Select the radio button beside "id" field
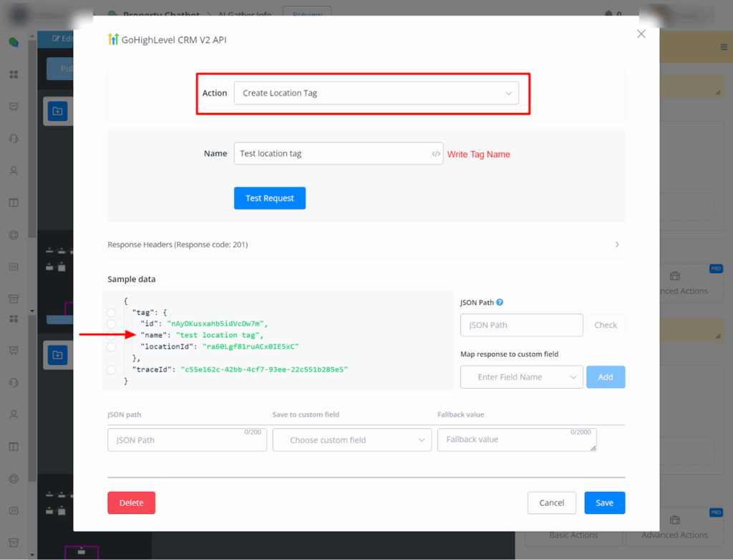The height and width of the screenshot is (560, 733). click(111, 324)
